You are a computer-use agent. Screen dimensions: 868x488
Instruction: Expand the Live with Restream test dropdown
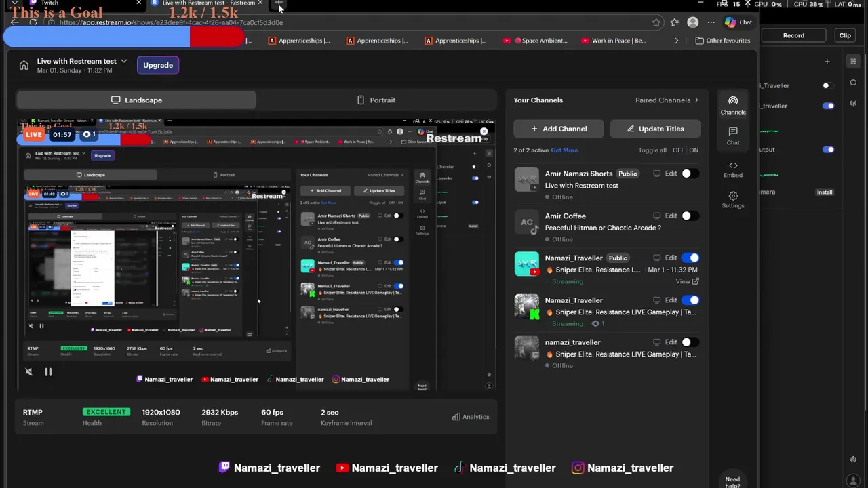click(x=124, y=61)
